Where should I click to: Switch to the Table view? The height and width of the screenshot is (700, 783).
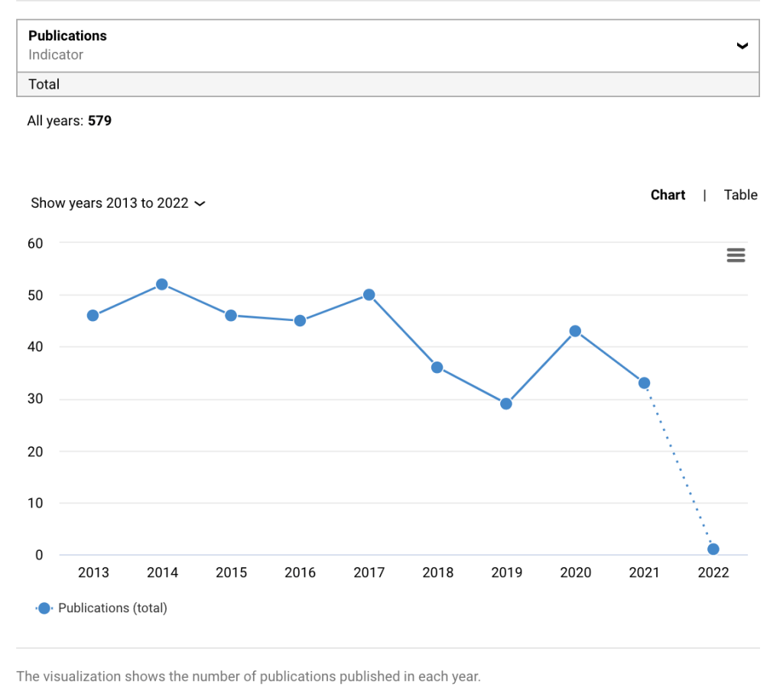pyautogui.click(x=740, y=195)
